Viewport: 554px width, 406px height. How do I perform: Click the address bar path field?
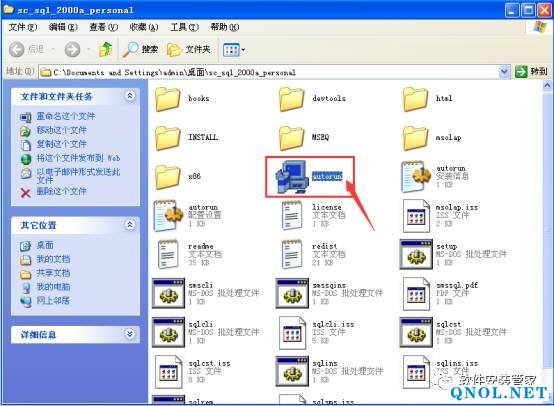(269, 72)
